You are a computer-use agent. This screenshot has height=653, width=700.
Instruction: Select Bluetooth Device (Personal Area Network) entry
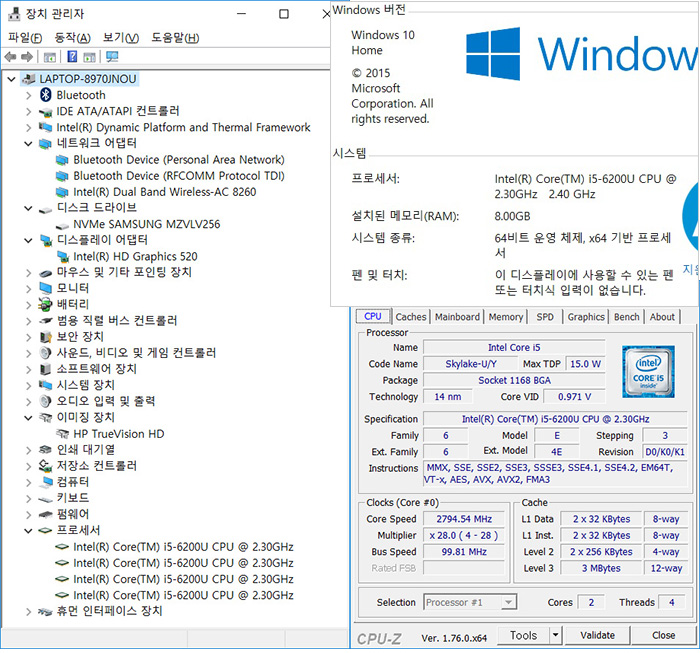(179, 160)
